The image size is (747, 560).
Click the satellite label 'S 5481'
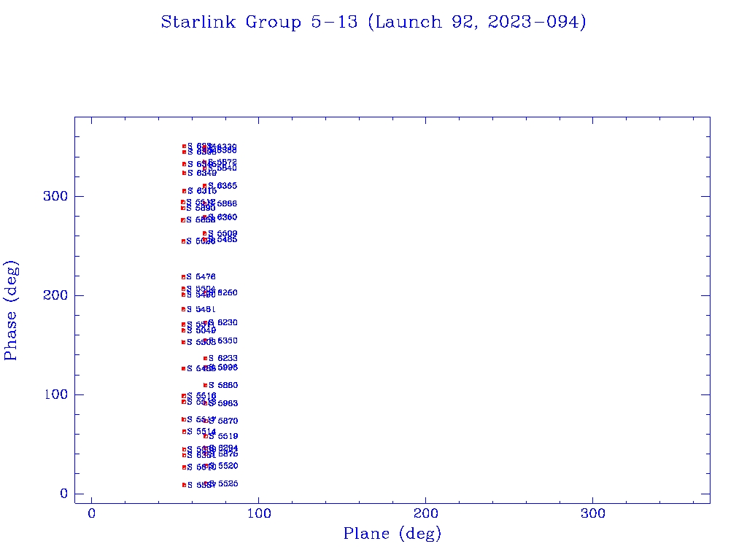(x=201, y=309)
